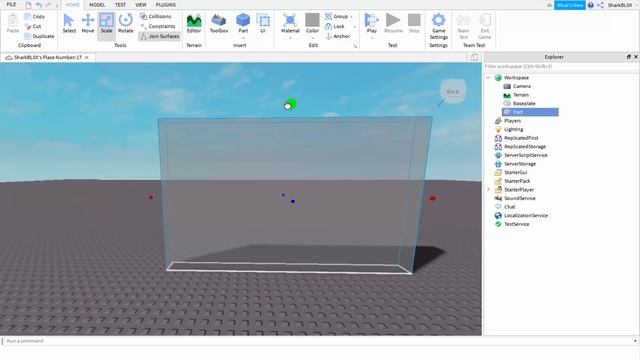Click the Exit Game icon
The image size is (640, 360).
[x=484, y=26]
